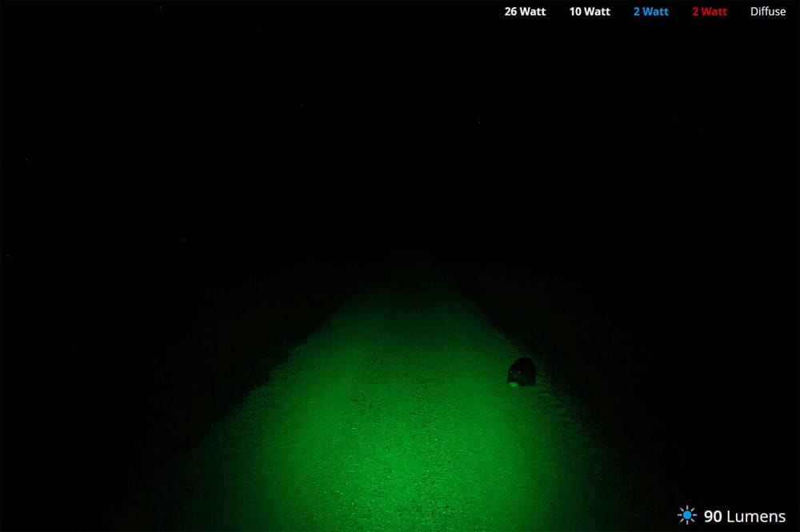Switch to the Diffuse beam tab

click(x=768, y=12)
